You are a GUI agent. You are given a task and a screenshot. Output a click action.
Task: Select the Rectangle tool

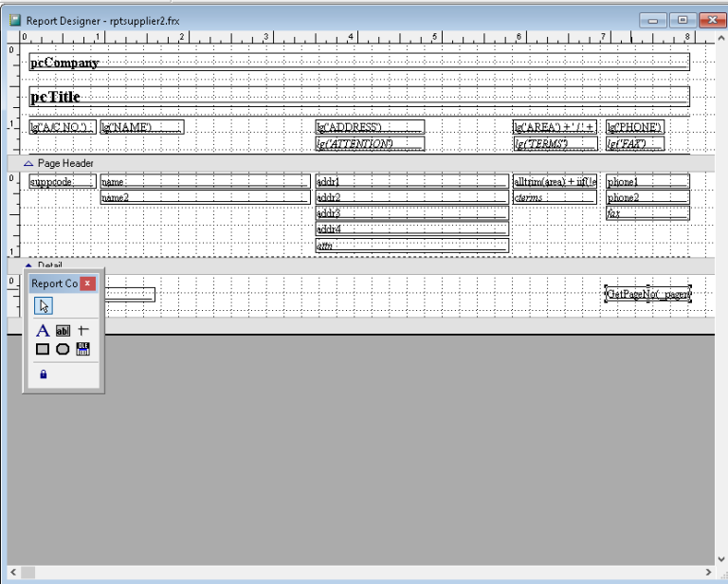43,349
